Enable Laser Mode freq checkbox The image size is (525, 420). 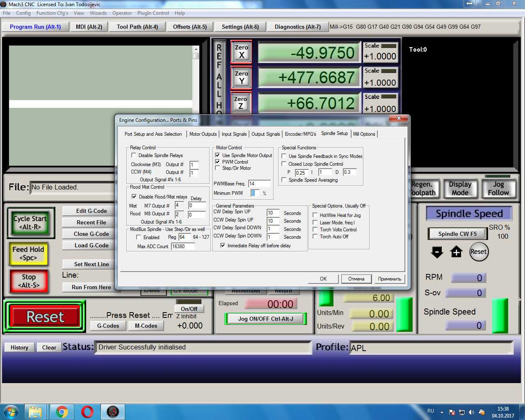(315, 222)
